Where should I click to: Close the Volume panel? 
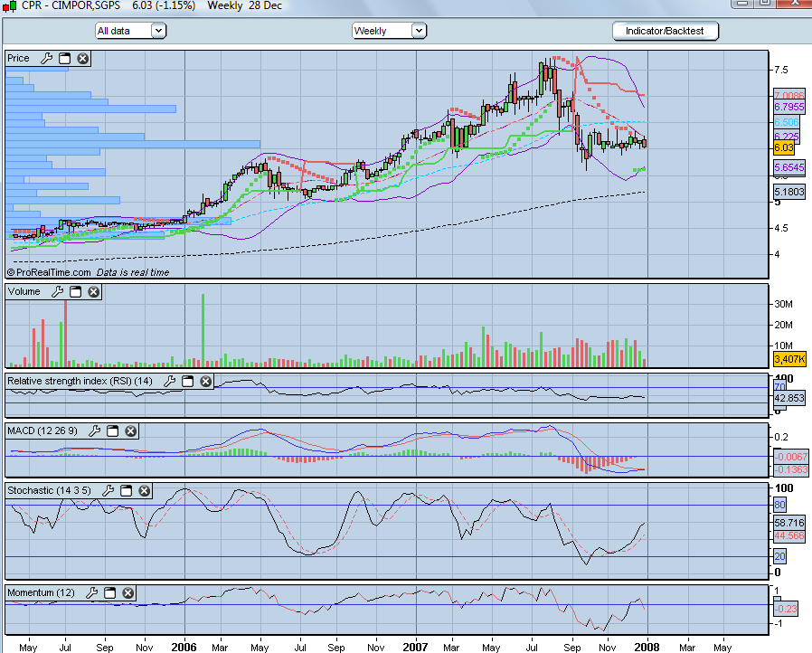(x=94, y=291)
